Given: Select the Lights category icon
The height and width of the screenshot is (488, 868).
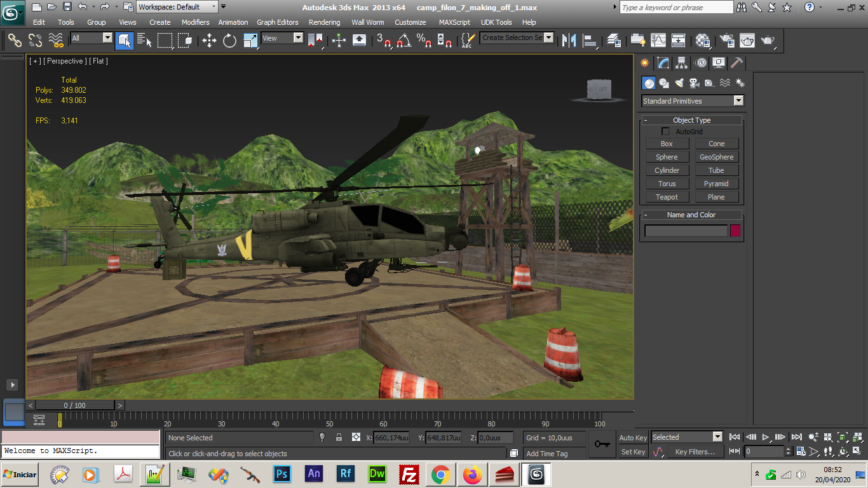Looking at the screenshot, I should pyautogui.click(x=679, y=83).
